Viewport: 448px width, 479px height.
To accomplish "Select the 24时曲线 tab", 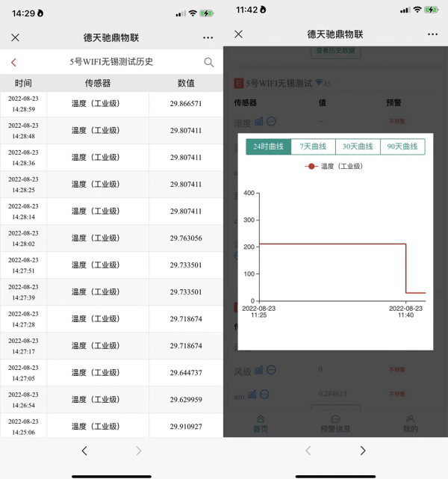I will [268, 146].
